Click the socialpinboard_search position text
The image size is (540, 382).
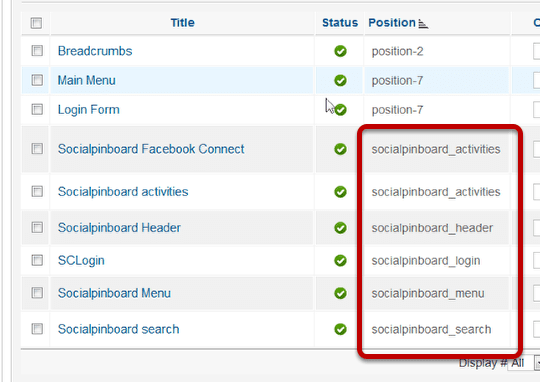(x=431, y=330)
